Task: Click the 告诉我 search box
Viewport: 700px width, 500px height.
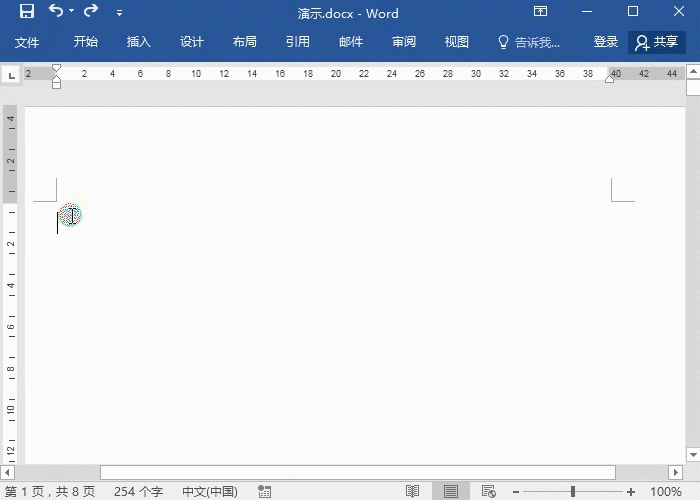Action: tap(530, 42)
